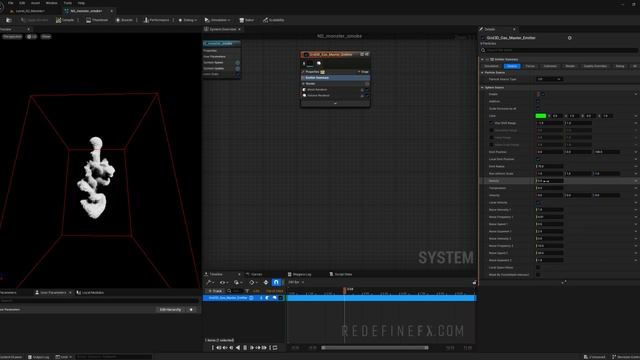
Task: Collapse the Sphere Source section
Action: coord(482,87)
